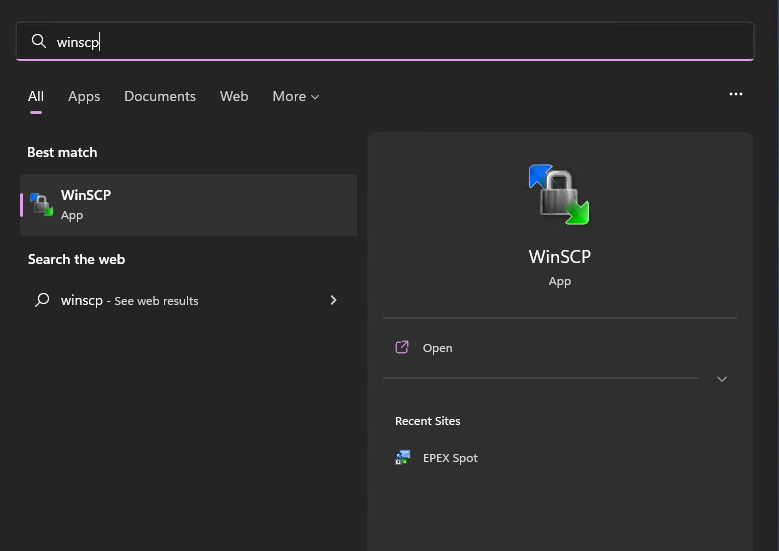Viewport: 779px width, 551px height.
Task: Switch to the Documents tab
Action: (x=160, y=96)
